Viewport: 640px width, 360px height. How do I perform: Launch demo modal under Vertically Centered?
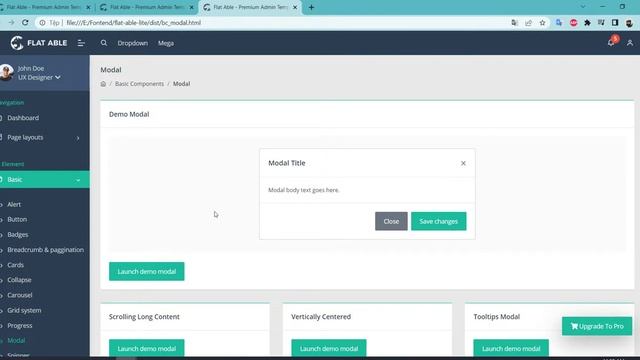[329, 349]
